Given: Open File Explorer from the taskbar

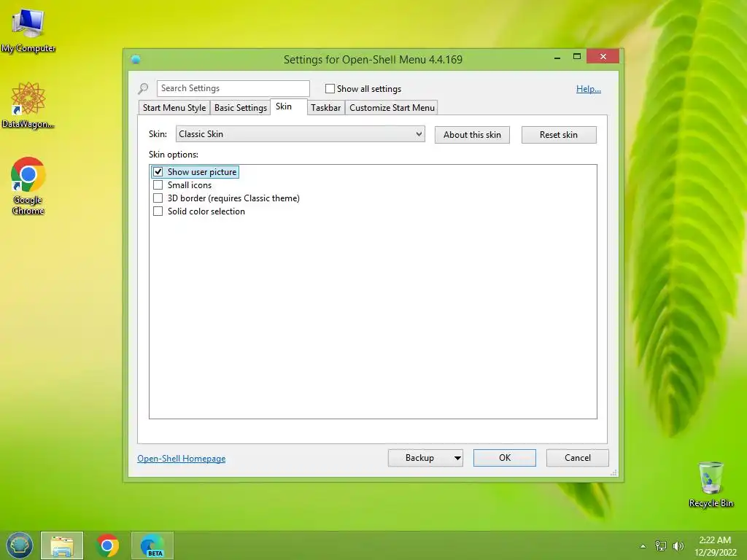Looking at the screenshot, I should [62, 545].
